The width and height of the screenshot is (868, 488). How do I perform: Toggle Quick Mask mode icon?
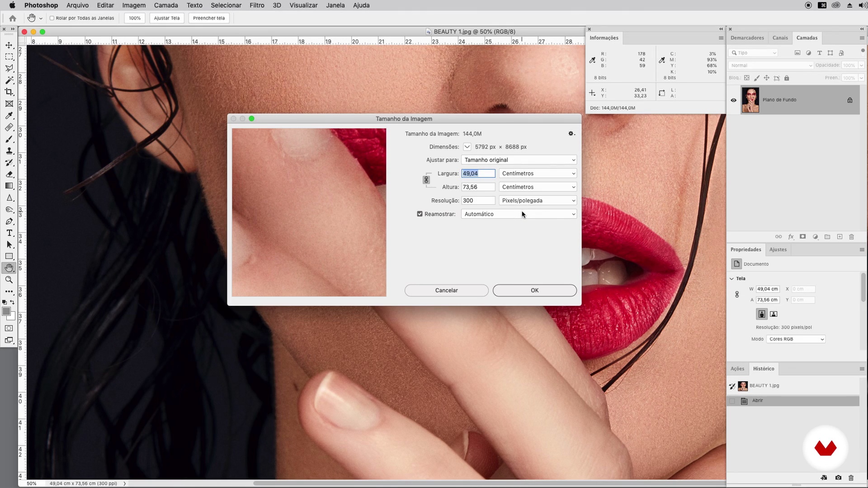(x=9, y=328)
